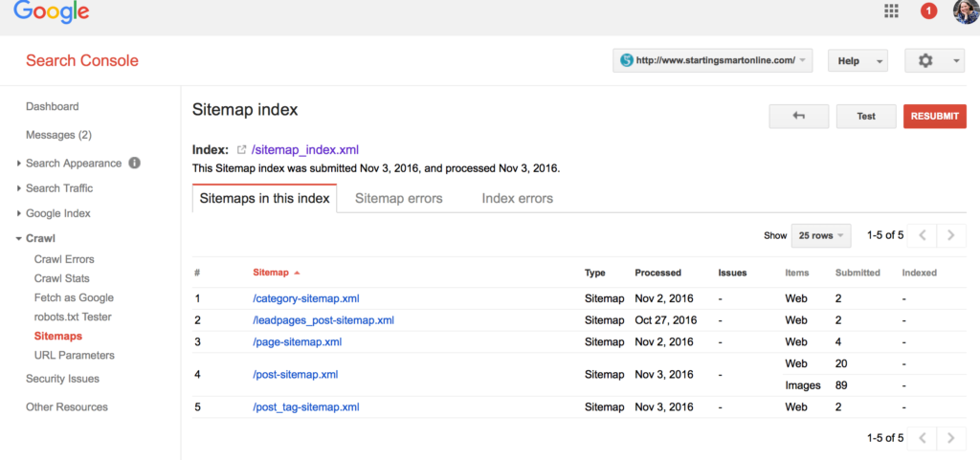Screen dimensions: 980x460
Task: Open the Show 25 rows dropdown
Action: [820, 236]
